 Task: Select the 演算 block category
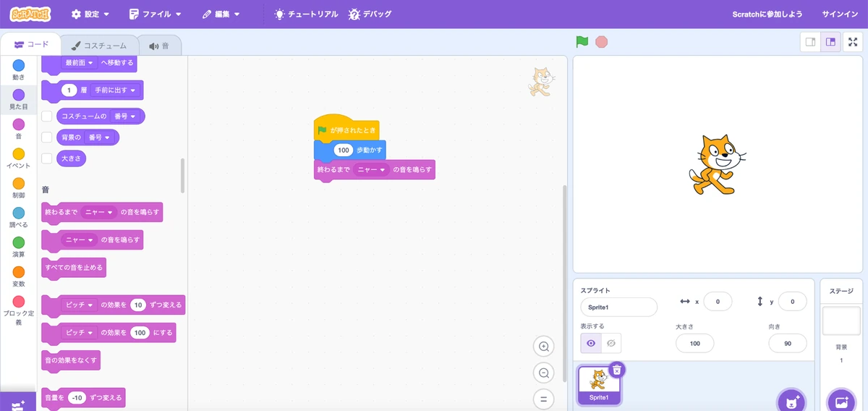coord(19,247)
